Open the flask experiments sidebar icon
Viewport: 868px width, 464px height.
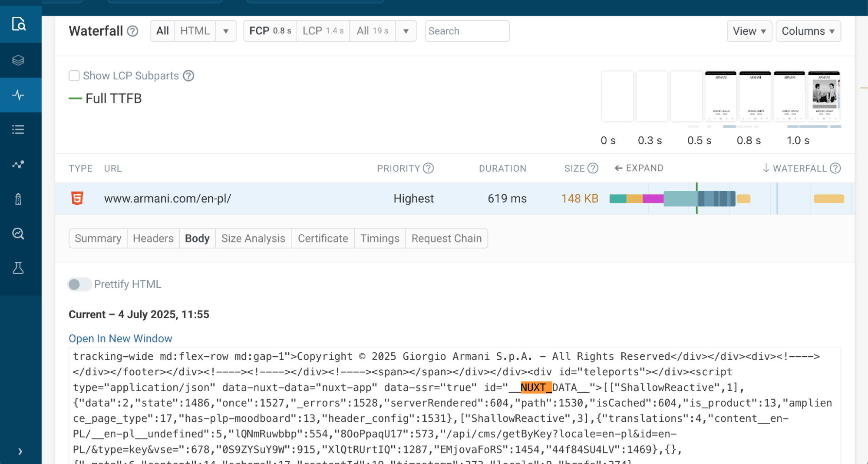(18, 268)
